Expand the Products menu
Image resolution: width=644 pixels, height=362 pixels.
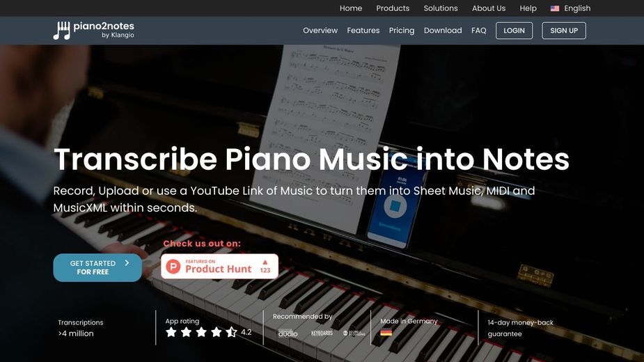393,8
